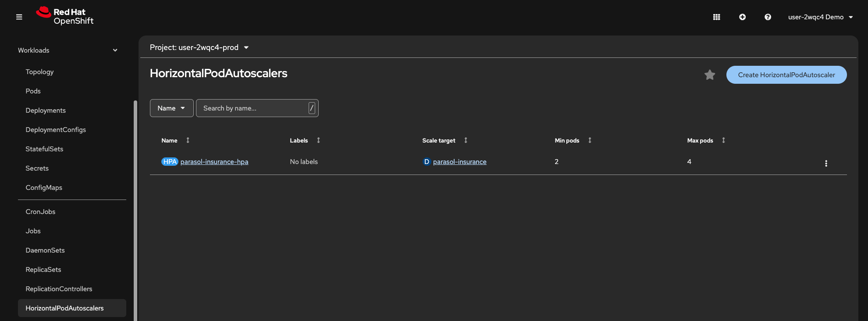The height and width of the screenshot is (321, 868).
Task: Open user-2wqc4 Demo account menu
Action: pos(820,17)
